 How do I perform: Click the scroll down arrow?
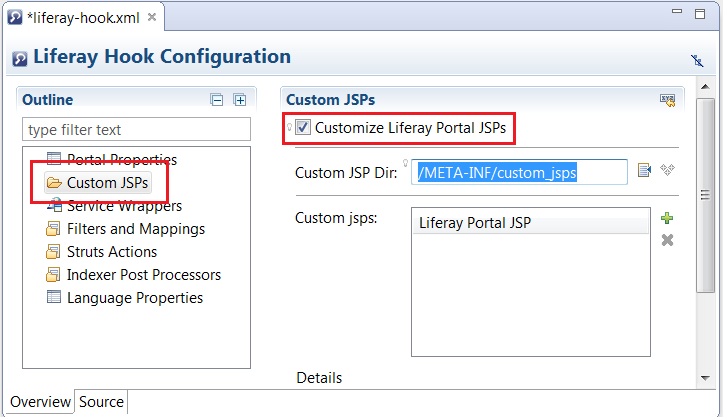[x=705, y=378]
